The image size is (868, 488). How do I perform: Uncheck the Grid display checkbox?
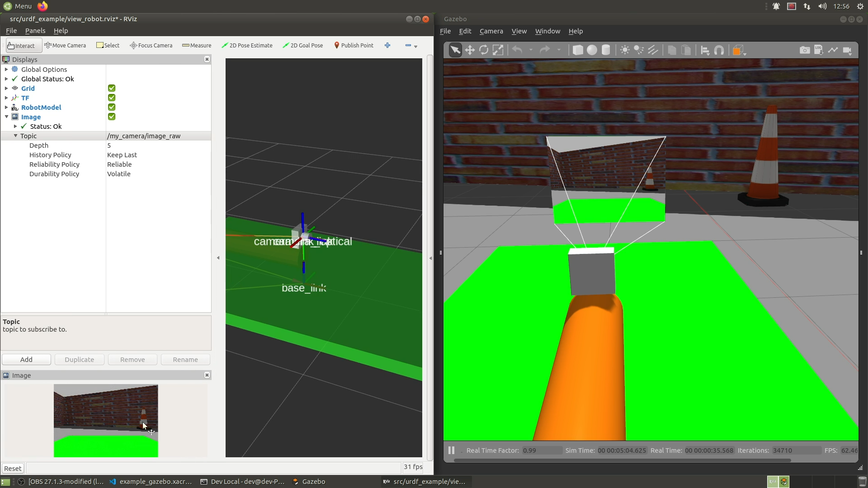(112, 88)
